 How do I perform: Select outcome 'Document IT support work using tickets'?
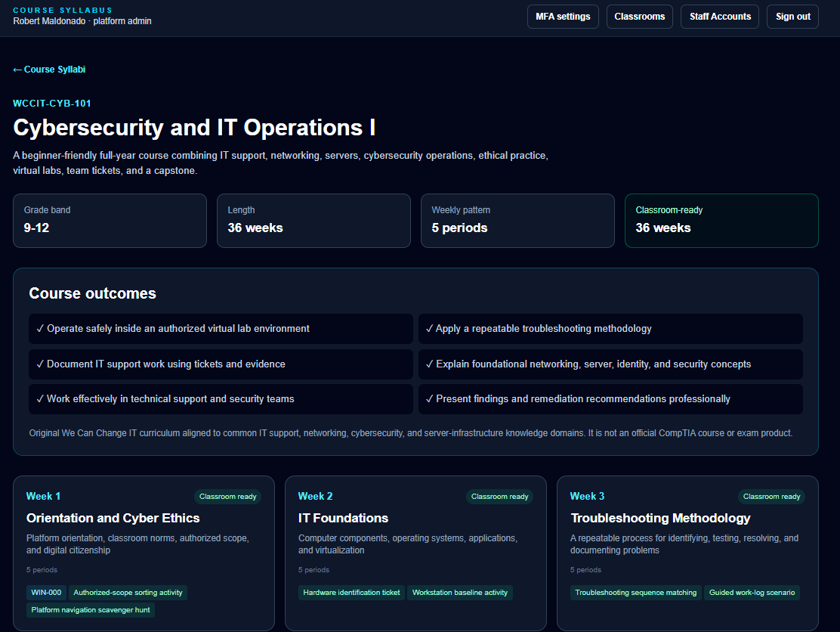click(x=221, y=364)
